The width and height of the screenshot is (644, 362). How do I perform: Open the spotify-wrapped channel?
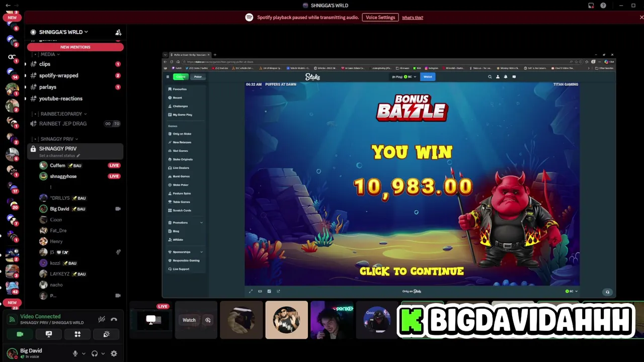(58, 75)
